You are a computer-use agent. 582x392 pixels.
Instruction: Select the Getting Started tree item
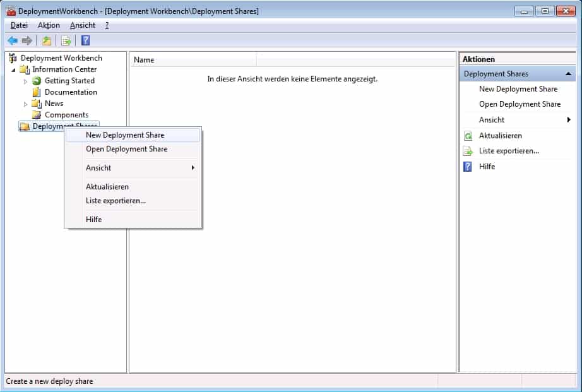(x=69, y=81)
